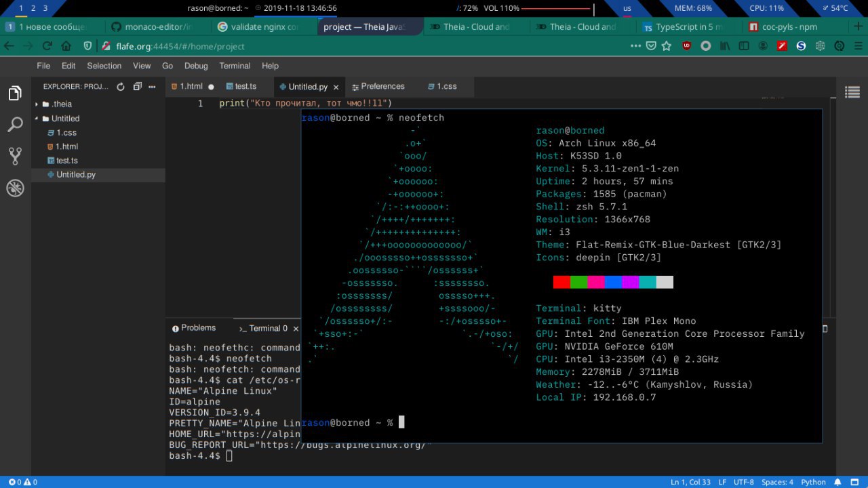Open the Firefox account icon
Image resolution: width=868 pixels, height=488 pixels.
click(763, 46)
